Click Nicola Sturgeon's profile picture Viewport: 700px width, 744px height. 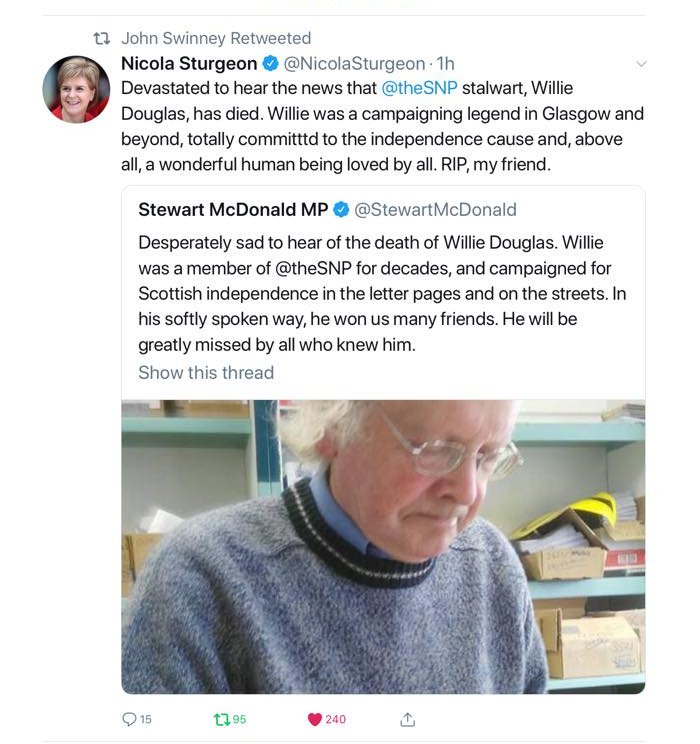(x=76, y=89)
